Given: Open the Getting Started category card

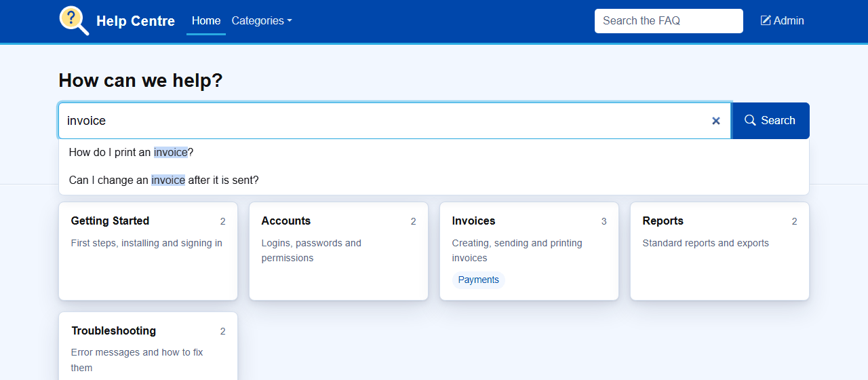Looking at the screenshot, I should click(148, 251).
